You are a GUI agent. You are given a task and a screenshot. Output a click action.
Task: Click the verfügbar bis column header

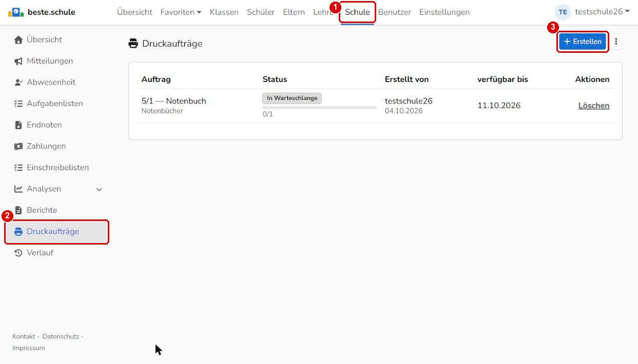coord(503,79)
